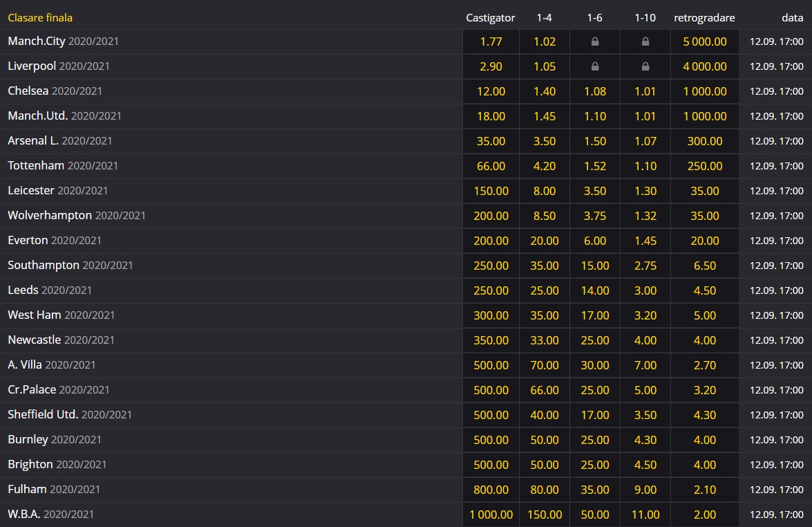This screenshot has width=812, height=527.
Task: Pick Liverpool Castigator odds 2.90
Action: (x=491, y=66)
